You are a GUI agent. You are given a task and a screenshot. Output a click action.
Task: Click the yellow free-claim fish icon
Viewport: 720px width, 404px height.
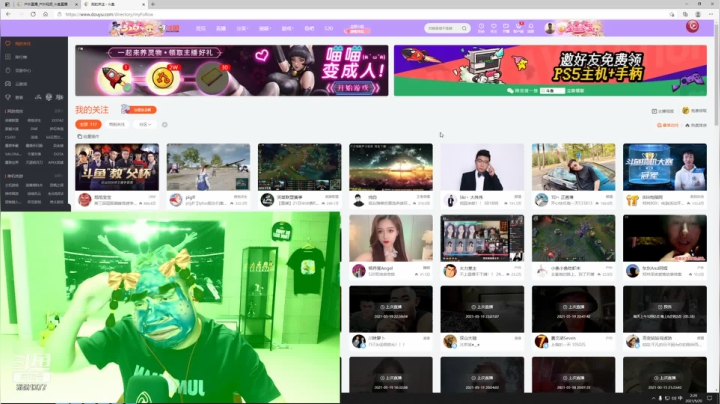[x=686, y=111]
